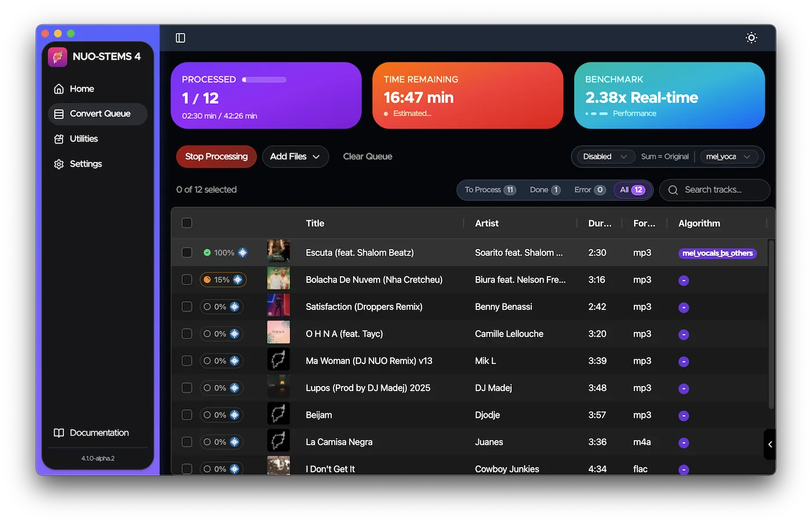Image resolution: width=812 pixels, height=523 pixels.
Task: Open Home from the sidebar
Action: tap(82, 89)
